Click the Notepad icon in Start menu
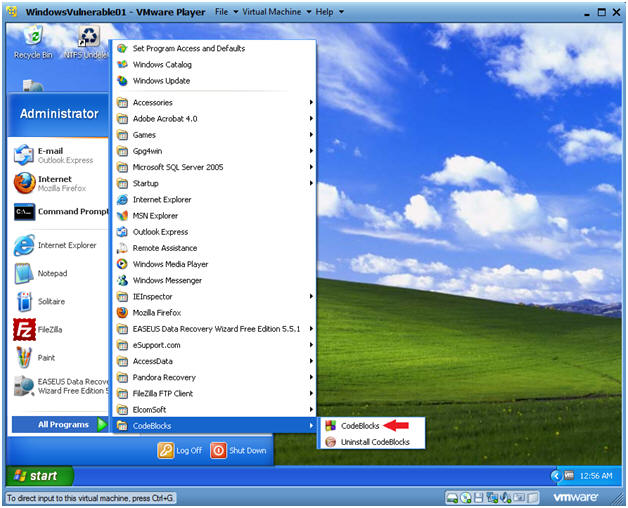 [x=24, y=273]
